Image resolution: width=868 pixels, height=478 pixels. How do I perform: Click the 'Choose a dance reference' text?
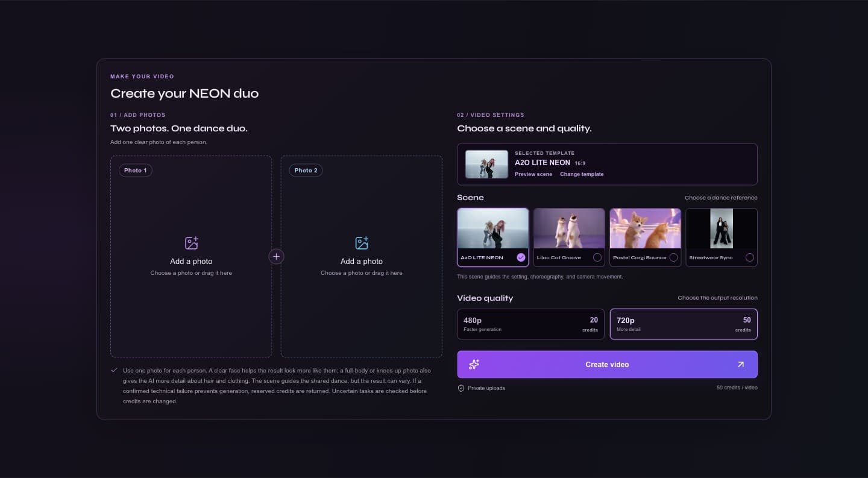point(721,198)
